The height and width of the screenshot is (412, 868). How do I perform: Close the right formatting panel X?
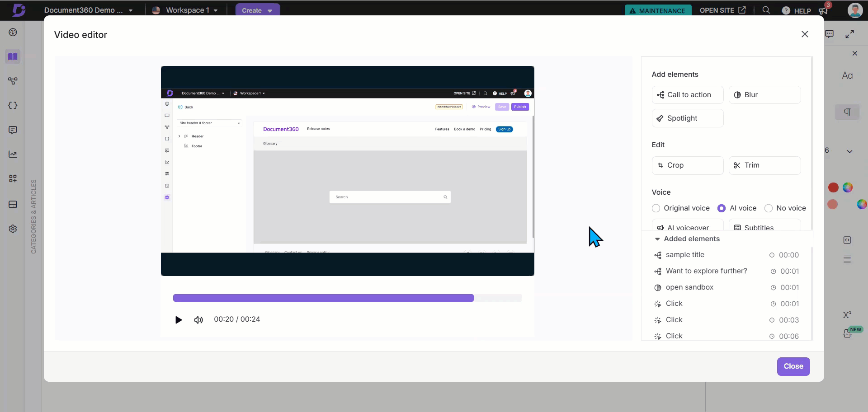[x=854, y=53]
